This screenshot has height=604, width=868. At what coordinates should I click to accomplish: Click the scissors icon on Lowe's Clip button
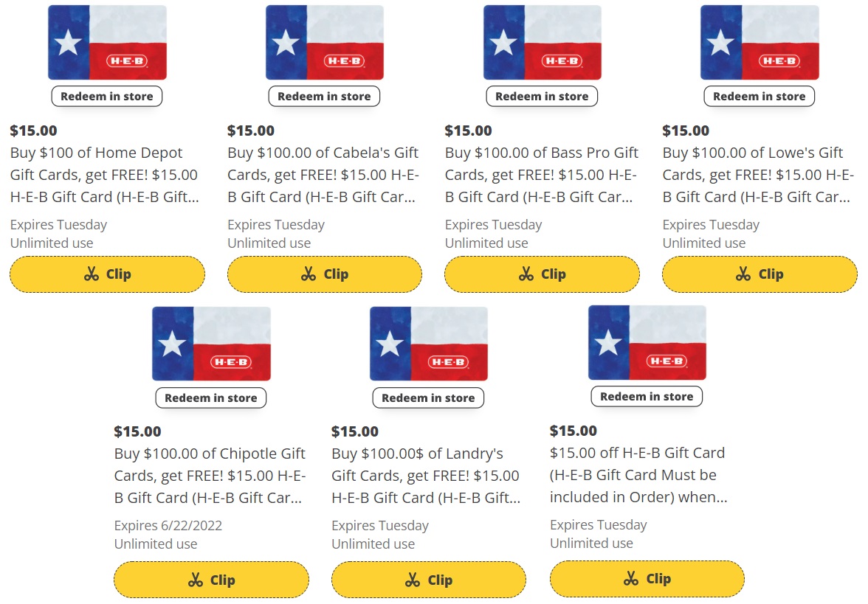[743, 274]
